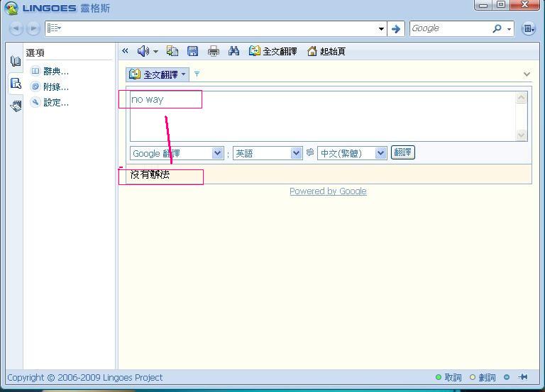Swap source and target languages icon
This screenshot has width=545, height=392.
(x=310, y=152)
